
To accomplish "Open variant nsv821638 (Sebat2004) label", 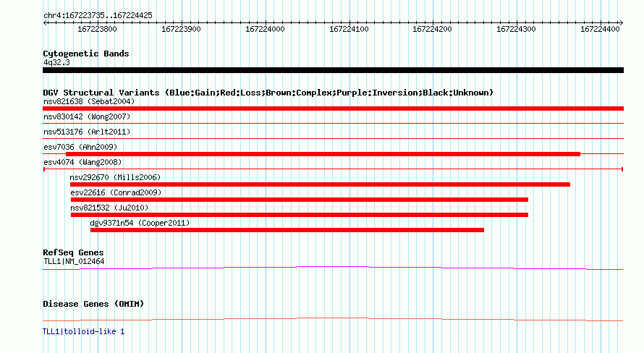I will point(89,101).
